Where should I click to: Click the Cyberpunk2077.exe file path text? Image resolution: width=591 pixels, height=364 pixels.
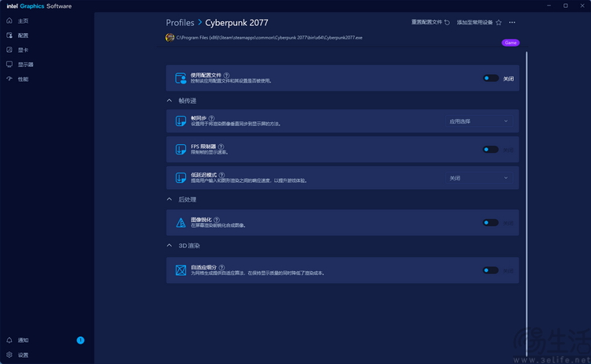pos(269,38)
